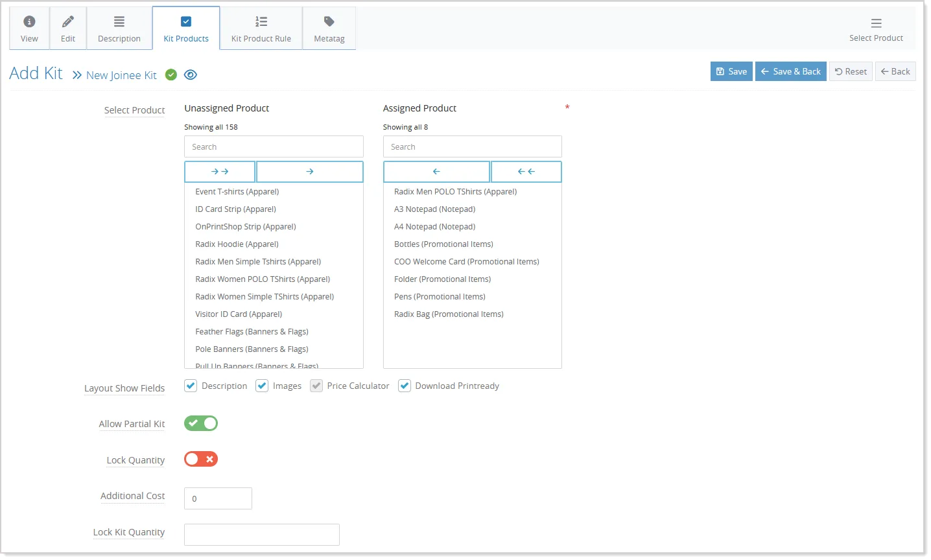Click Save & Back button
Image resolution: width=931 pixels, height=560 pixels.
pos(790,71)
